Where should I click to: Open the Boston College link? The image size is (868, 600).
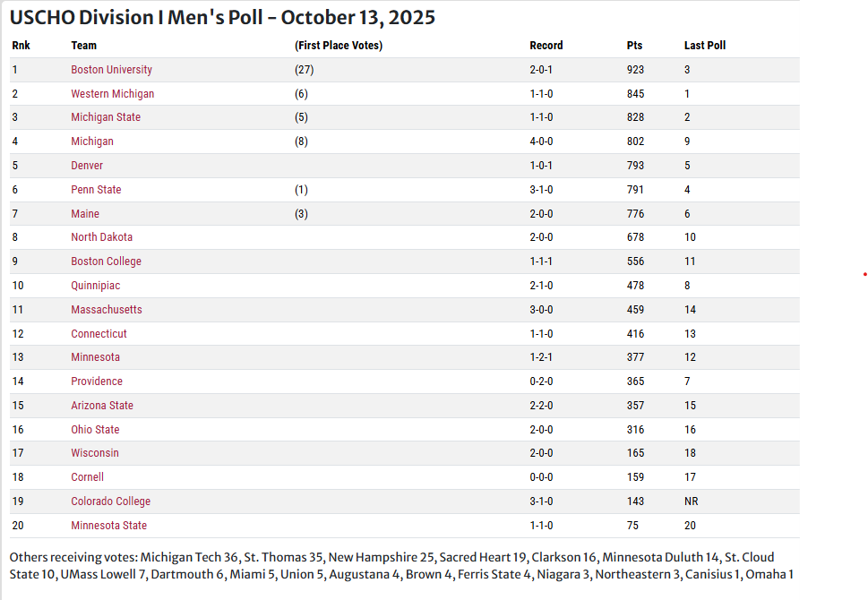pos(106,261)
